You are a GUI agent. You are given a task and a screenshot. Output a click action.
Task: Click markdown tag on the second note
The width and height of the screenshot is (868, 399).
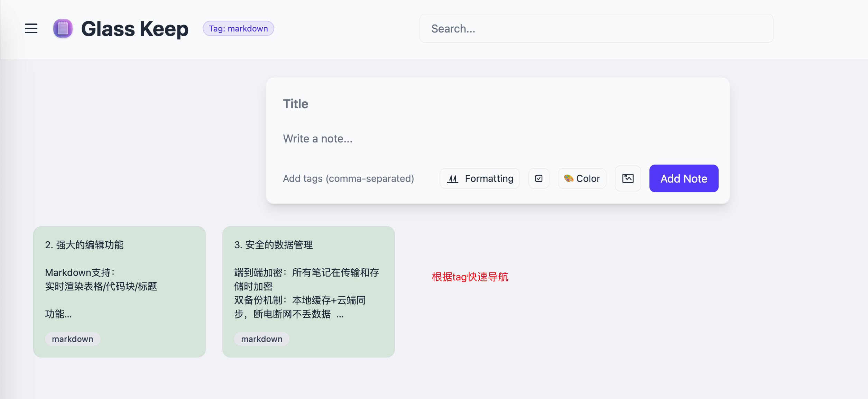(x=262, y=339)
